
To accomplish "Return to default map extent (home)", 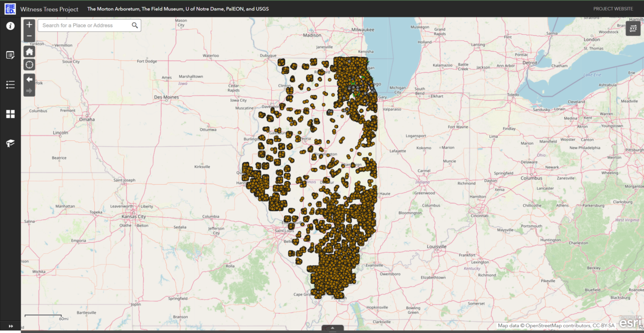I will [30, 52].
